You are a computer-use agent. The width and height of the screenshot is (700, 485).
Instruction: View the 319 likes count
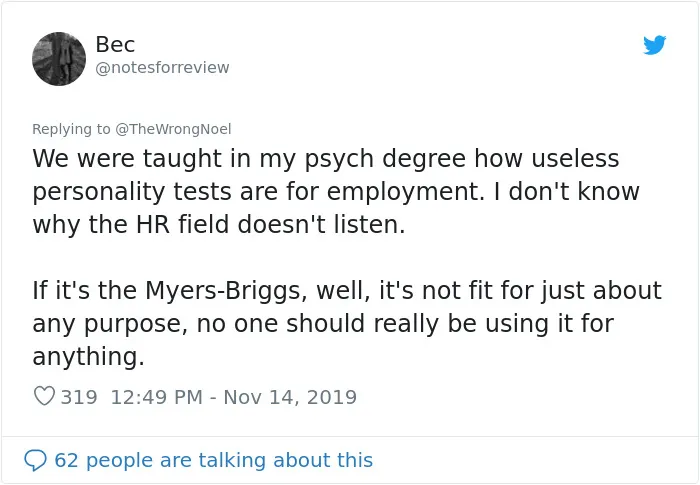[x=79, y=397]
